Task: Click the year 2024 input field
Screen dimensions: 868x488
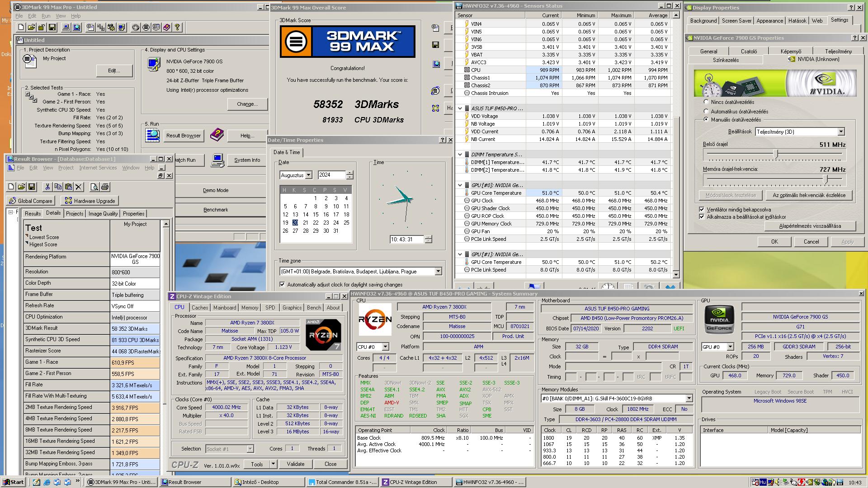Action: (x=331, y=175)
